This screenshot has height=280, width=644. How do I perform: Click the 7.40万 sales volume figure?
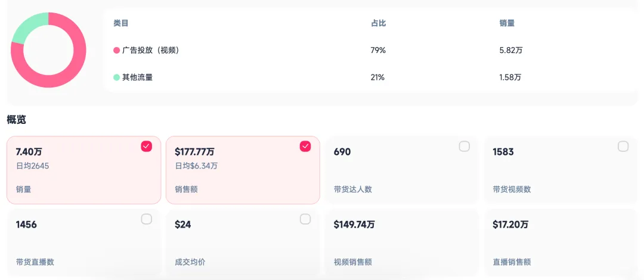tap(29, 152)
